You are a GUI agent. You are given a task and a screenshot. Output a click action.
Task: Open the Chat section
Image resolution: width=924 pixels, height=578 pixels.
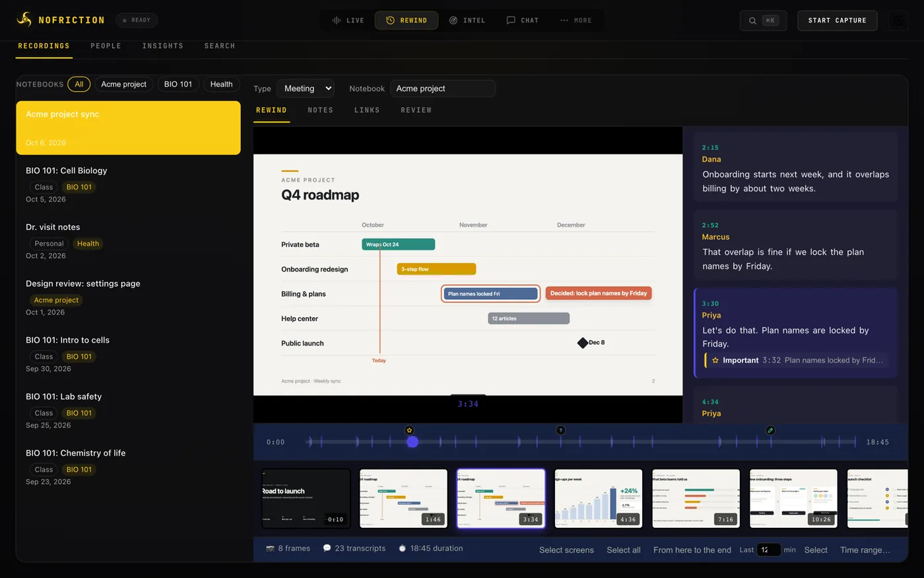pyautogui.click(x=523, y=20)
